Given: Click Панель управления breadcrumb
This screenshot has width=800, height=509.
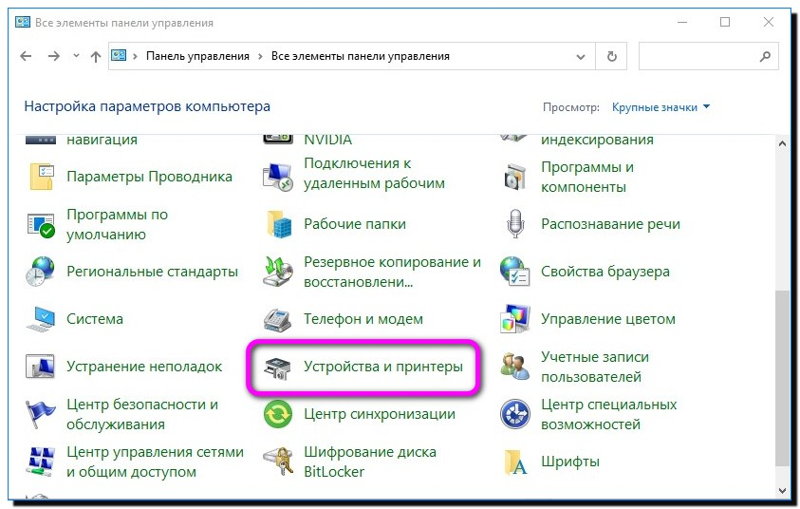Looking at the screenshot, I should tap(197, 56).
